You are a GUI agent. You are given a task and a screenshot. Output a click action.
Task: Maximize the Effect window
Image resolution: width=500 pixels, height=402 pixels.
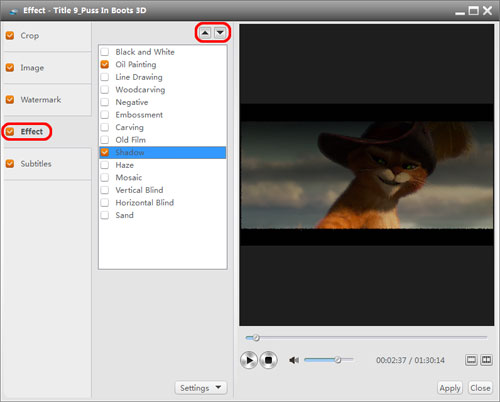[473, 11]
